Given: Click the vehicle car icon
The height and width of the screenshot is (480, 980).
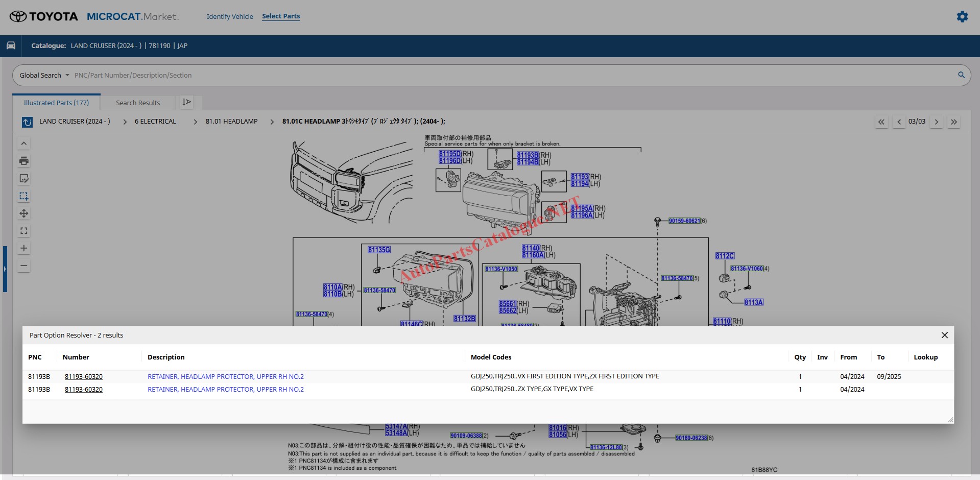Looking at the screenshot, I should [11, 45].
